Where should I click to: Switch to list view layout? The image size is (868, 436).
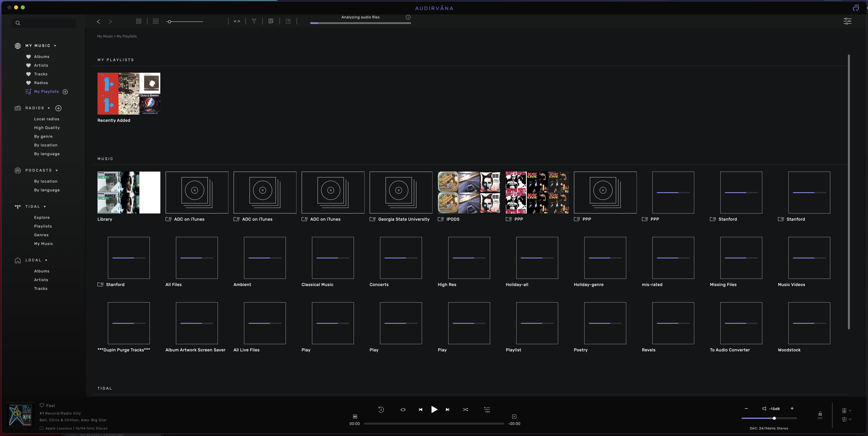156,21
